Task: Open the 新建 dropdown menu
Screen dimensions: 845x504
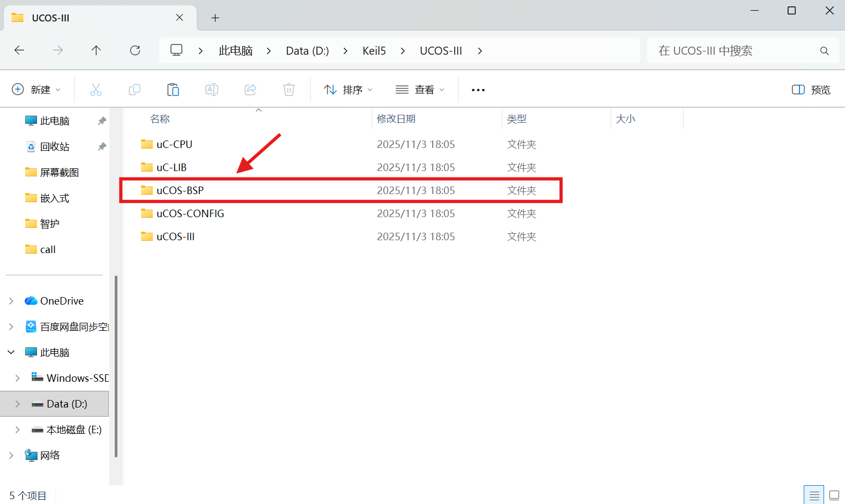Action: [x=36, y=90]
